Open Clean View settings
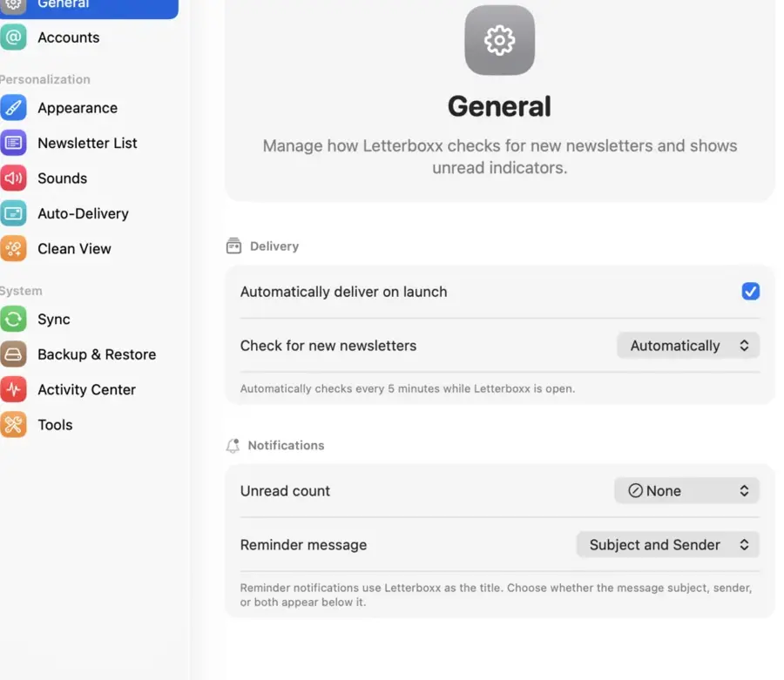The width and height of the screenshot is (784, 680). point(89,249)
